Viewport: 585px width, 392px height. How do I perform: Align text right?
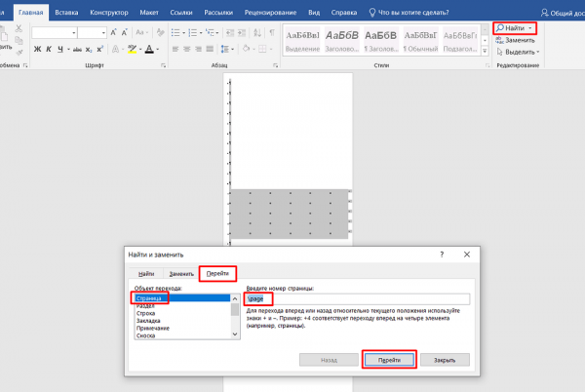(199, 49)
